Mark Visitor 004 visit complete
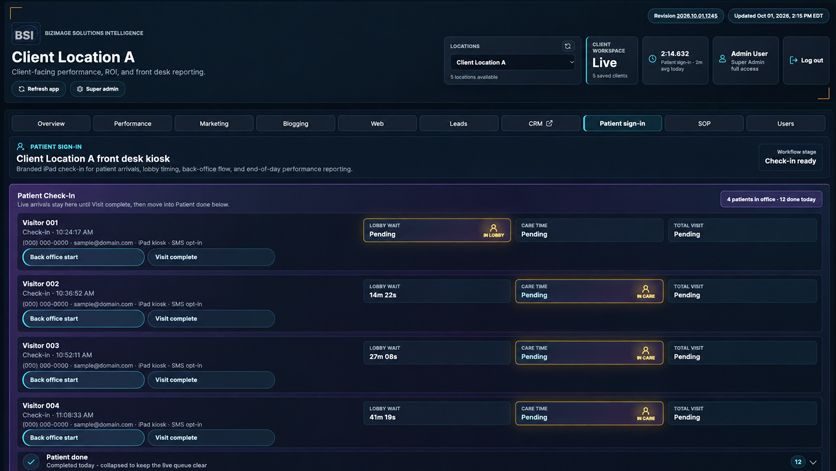The height and width of the screenshot is (471, 836). [211, 437]
